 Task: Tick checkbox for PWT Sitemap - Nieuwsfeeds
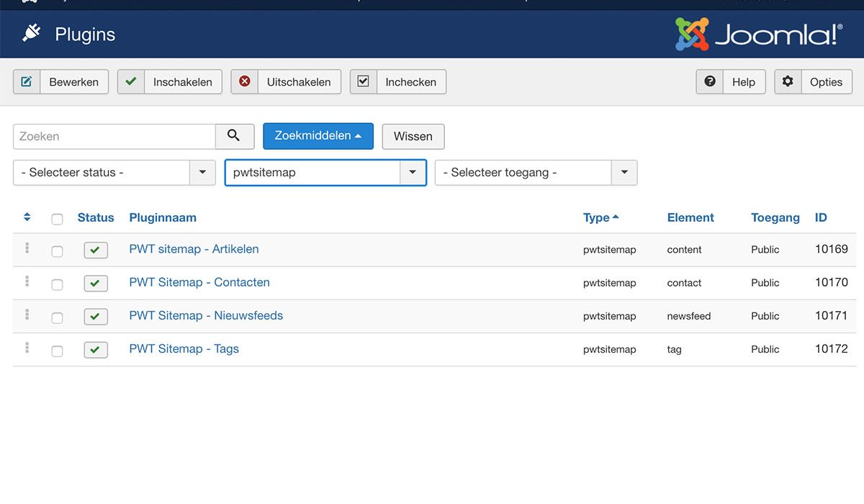(57, 318)
